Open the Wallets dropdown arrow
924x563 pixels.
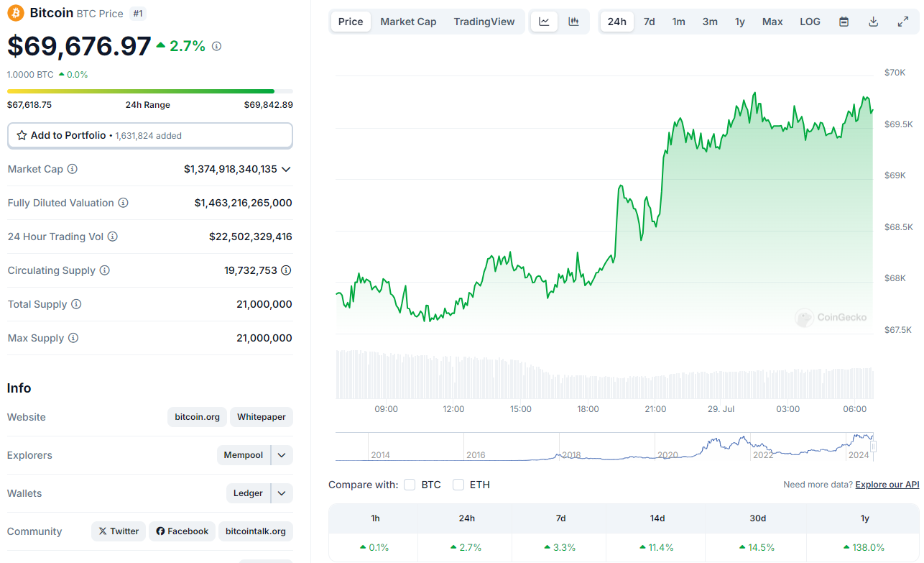282,493
